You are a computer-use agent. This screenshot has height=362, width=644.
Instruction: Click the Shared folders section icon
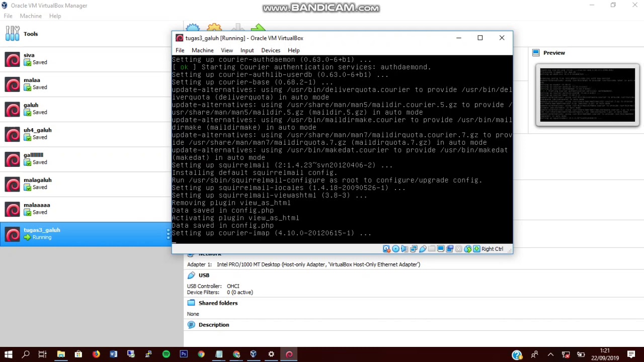191,303
